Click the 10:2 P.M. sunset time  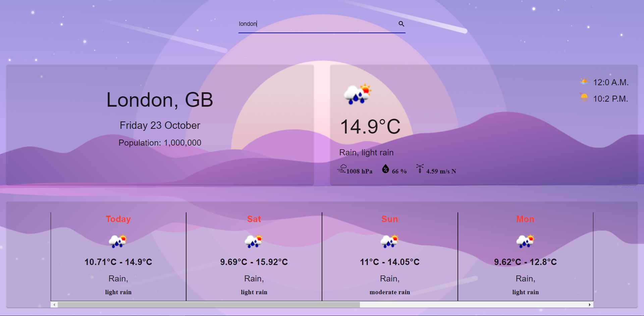tap(610, 99)
